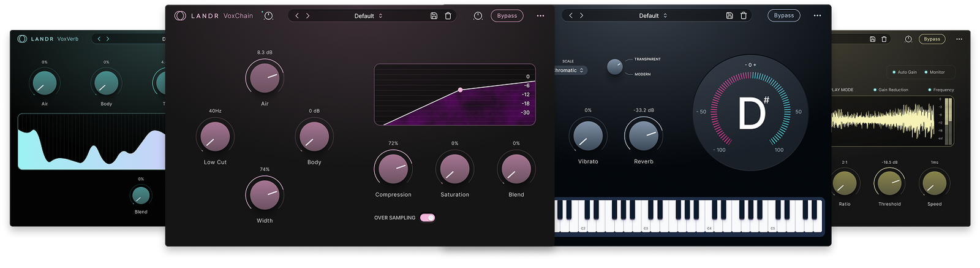The width and height of the screenshot is (980, 268).
Task: Click the save icon in the tuner plugin
Action: click(729, 15)
